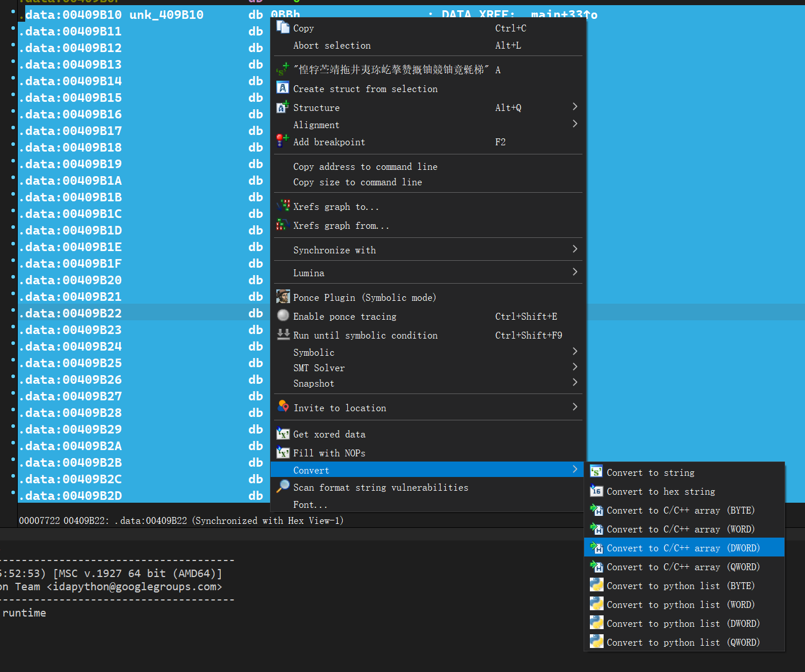This screenshot has height=672, width=805.
Task: Click the python list QWORD icon
Action: tap(596, 642)
